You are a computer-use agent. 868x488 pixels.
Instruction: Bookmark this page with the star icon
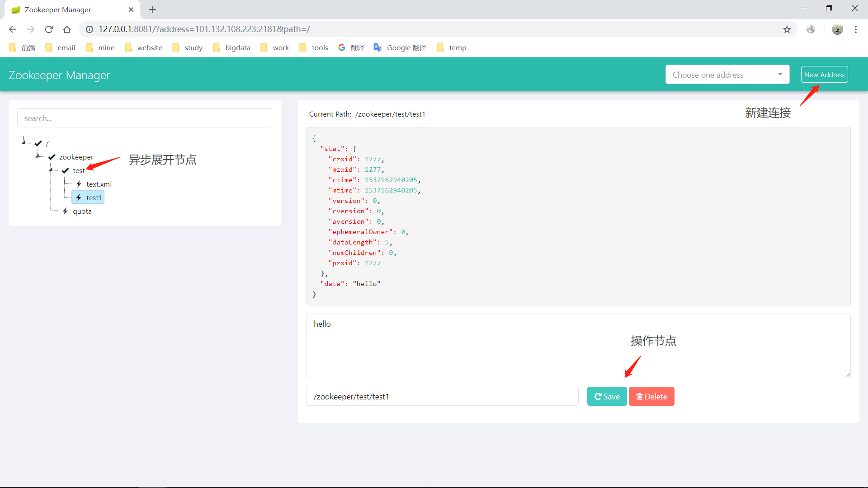(x=787, y=29)
